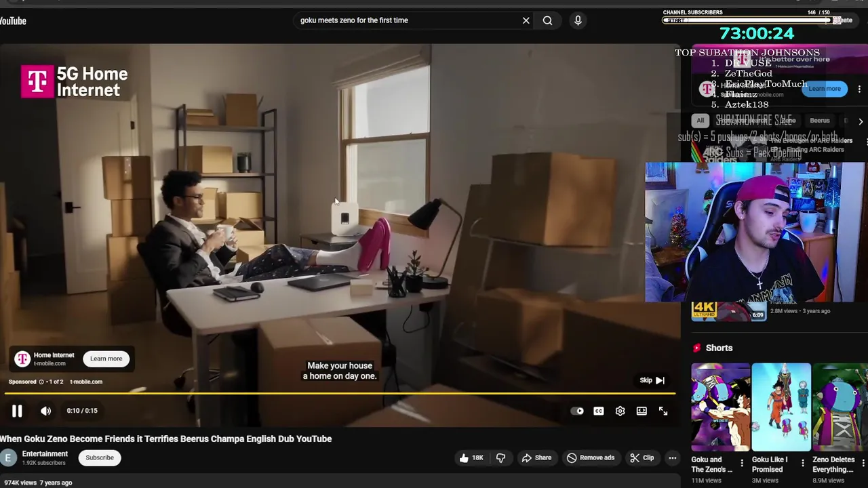868x488 pixels.
Task: Show next filter chips arrow
Action: [x=860, y=121]
